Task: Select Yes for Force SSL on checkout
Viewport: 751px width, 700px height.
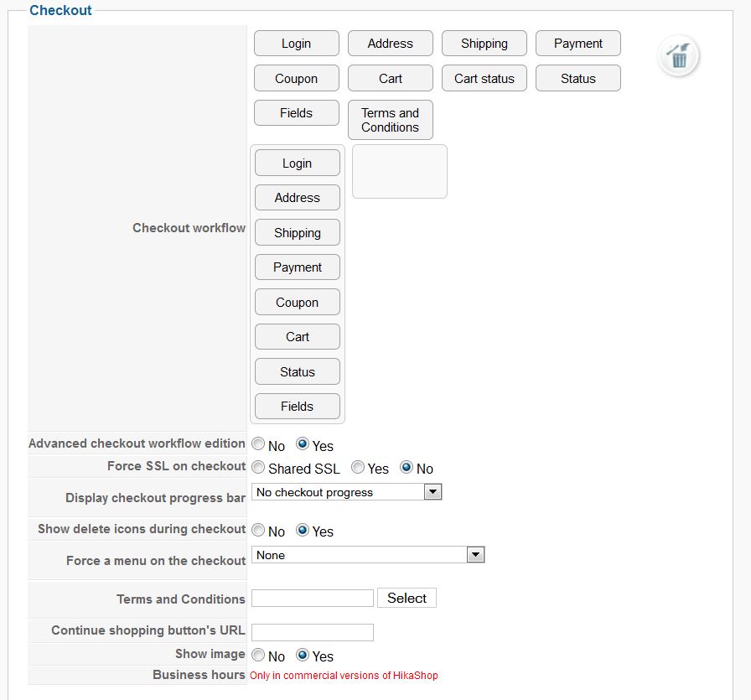Action: pos(358,468)
